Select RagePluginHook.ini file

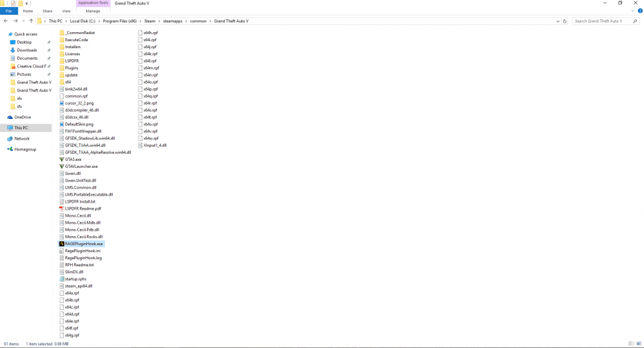[x=80, y=251]
